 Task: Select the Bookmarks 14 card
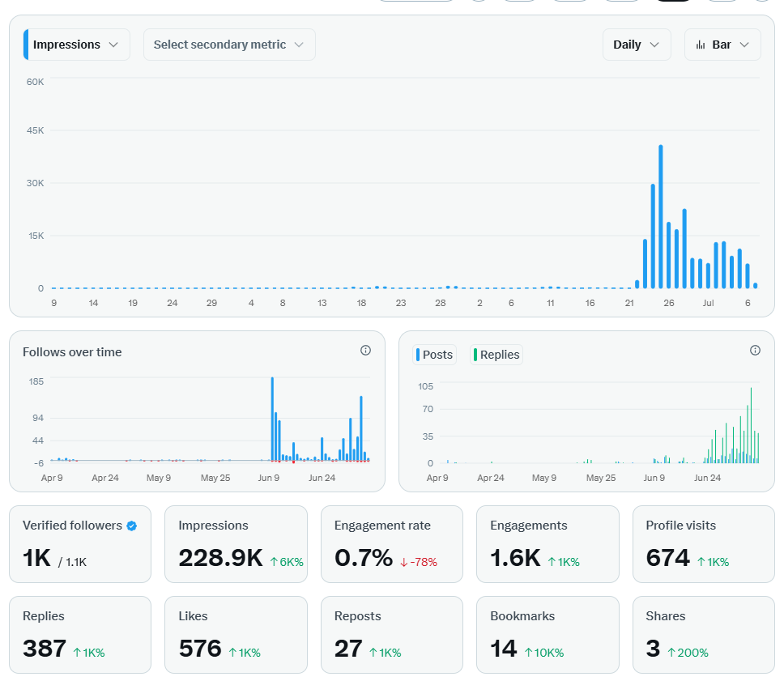548,635
